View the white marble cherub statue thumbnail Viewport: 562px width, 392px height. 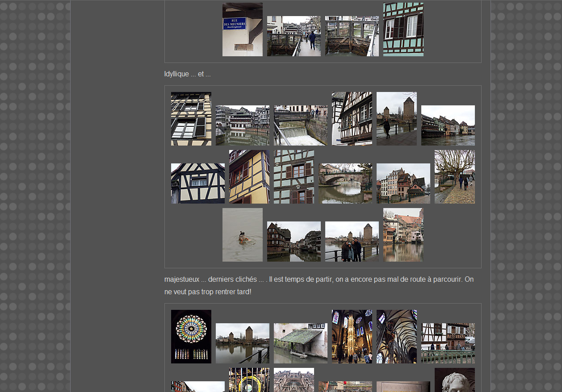tap(454, 380)
